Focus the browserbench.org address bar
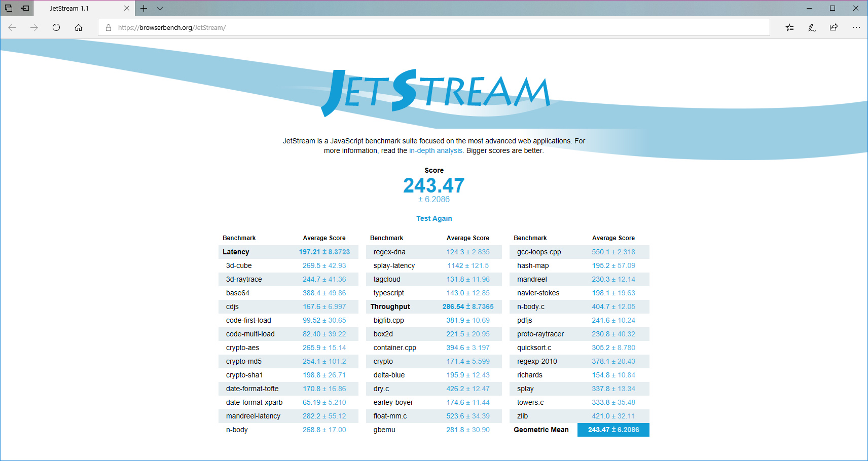 [434, 28]
